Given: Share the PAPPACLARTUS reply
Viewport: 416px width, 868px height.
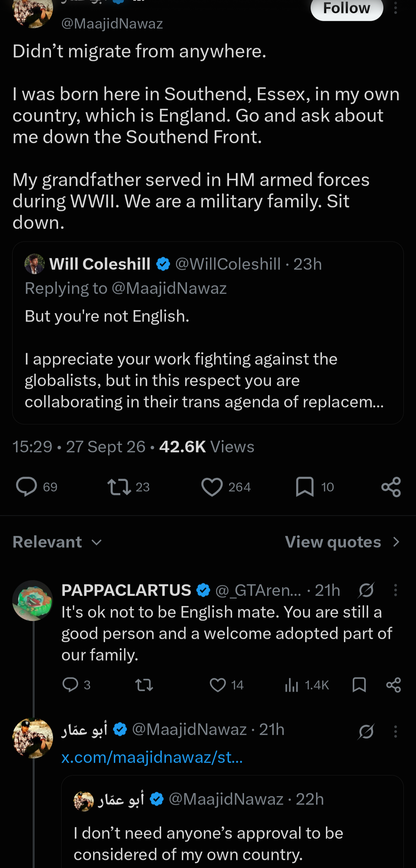Looking at the screenshot, I should point(394,685).
